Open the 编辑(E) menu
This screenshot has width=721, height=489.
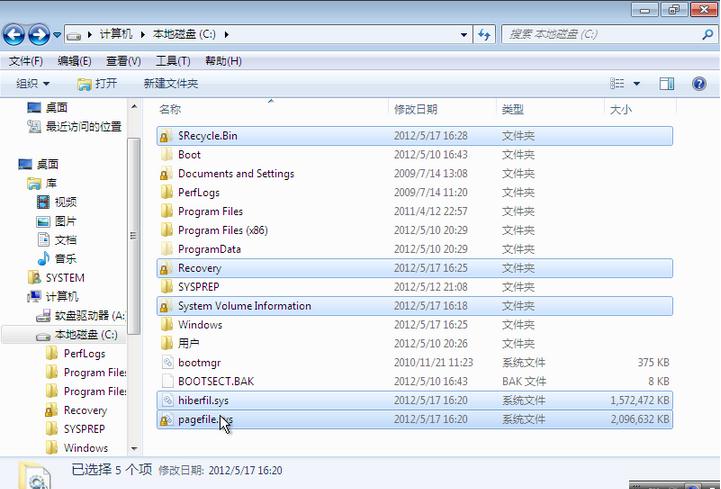(74, 61)
